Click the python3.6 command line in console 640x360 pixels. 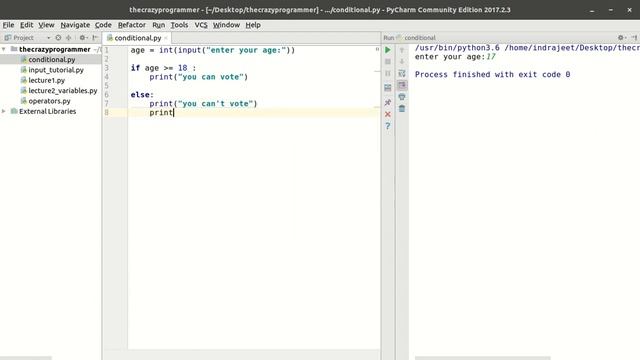pyautogui.click(x=527, y=48)
